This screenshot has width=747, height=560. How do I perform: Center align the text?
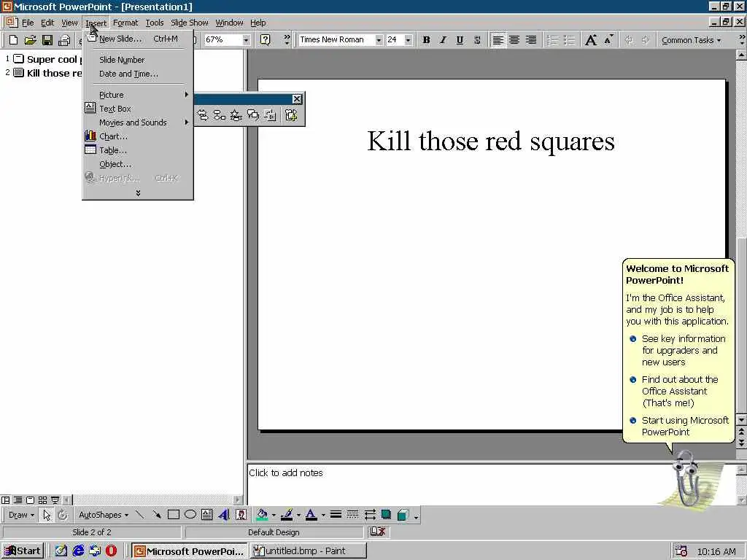[x=514, y=40]
